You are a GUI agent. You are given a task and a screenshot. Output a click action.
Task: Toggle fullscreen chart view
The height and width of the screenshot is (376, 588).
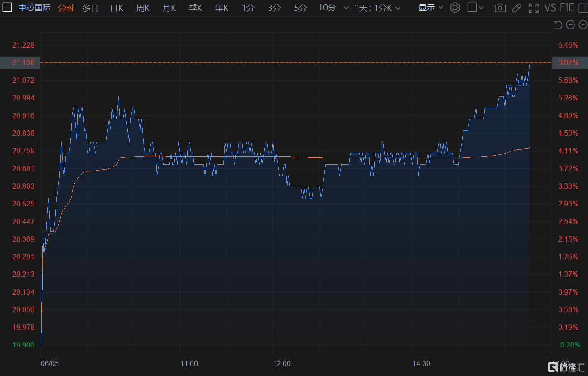(x=534, y=8)
